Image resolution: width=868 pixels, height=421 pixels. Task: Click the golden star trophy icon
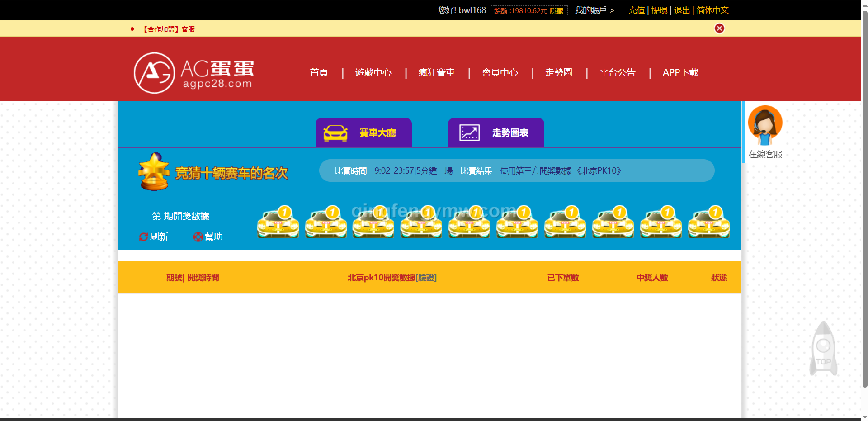pos(154,172)
